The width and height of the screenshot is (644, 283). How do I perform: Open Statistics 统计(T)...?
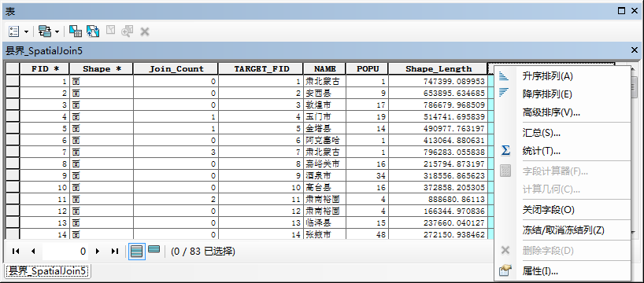[x=542, y=151]
